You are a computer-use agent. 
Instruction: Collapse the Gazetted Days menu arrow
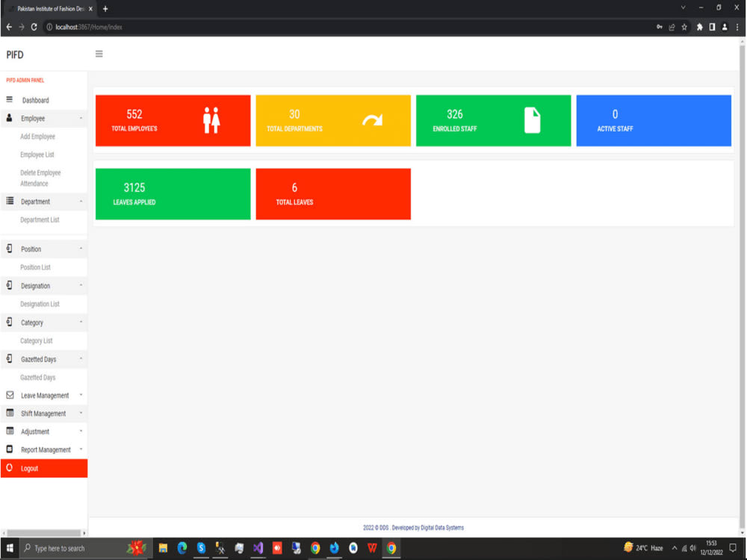coord(81,358)
